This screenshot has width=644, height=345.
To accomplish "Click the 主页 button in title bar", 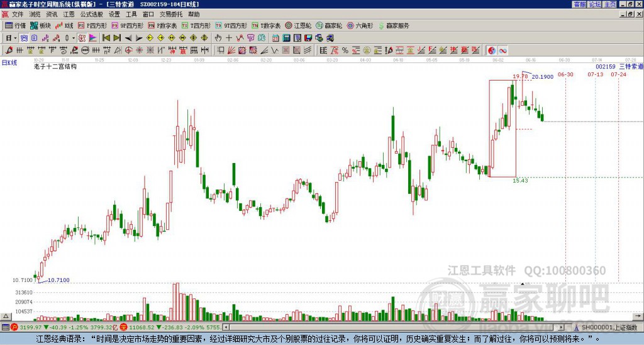I will coord(609,4).
